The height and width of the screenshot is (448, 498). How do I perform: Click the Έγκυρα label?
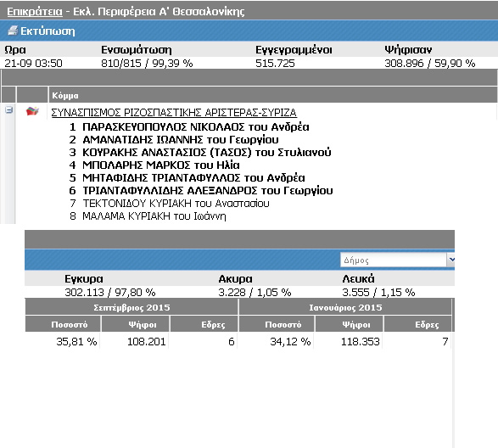pyautogui.click(x=84, y=278)
